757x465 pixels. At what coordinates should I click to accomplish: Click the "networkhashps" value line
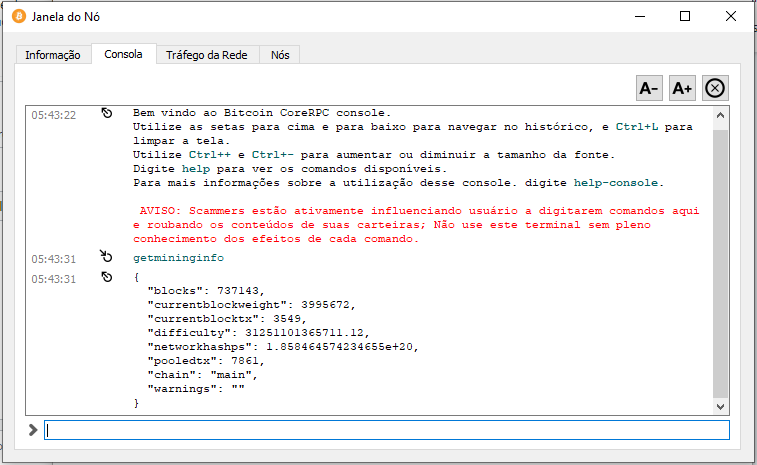[283, 347]
